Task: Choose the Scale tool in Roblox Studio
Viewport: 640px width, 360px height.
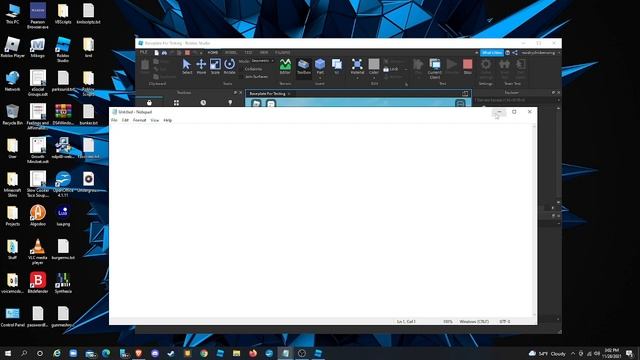Action: 215,66
